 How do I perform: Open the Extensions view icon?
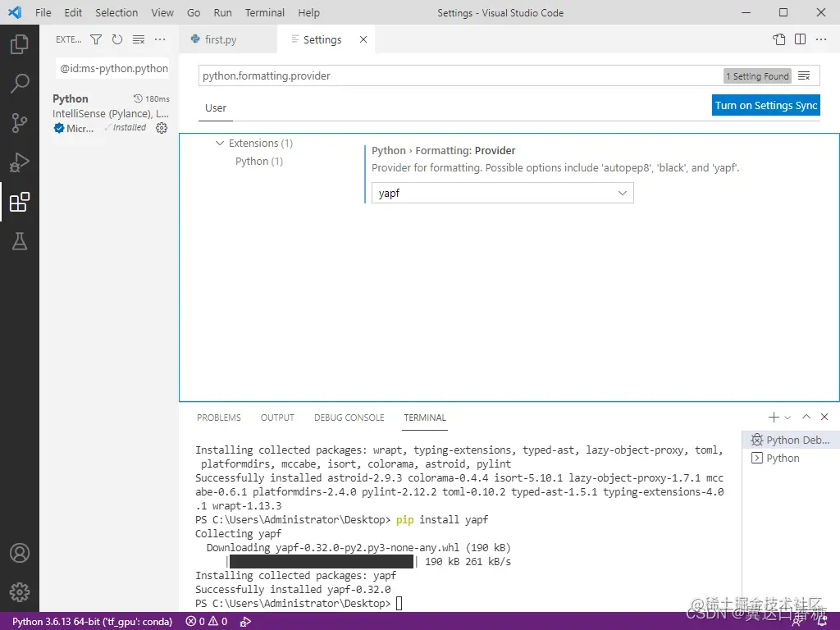tap(20, 202)
